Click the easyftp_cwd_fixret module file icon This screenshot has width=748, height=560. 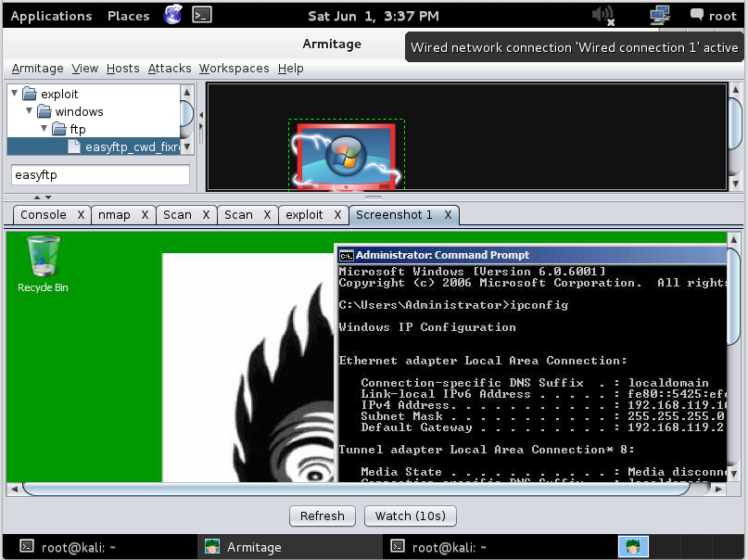74,146
